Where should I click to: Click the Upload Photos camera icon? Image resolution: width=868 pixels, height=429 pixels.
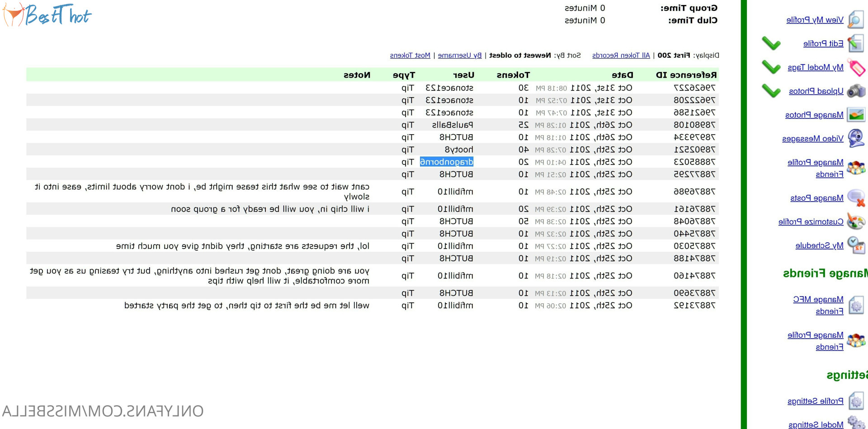coord(856,91)
